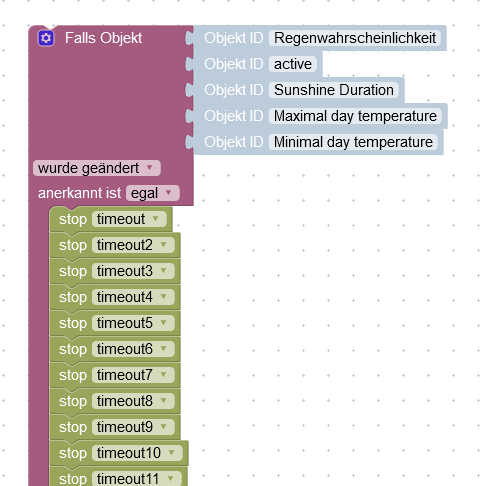The height and width of the screenshot is (486, 480).
Task: Open the 'egal' acknowledged dropdown
Action: coord(153,193)
